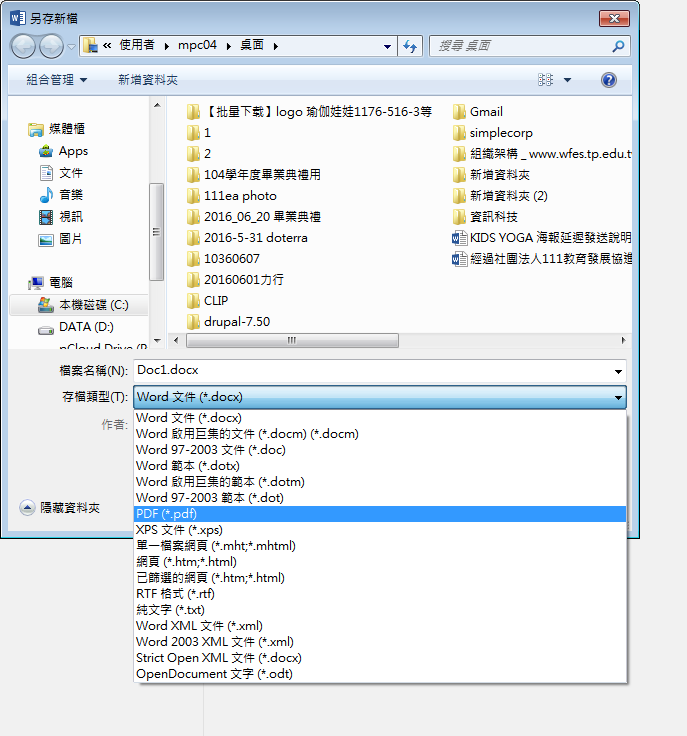The width and height of the screenshot is (687, 736).
Task: Select the folder named 2
Action: pos(198,153)
